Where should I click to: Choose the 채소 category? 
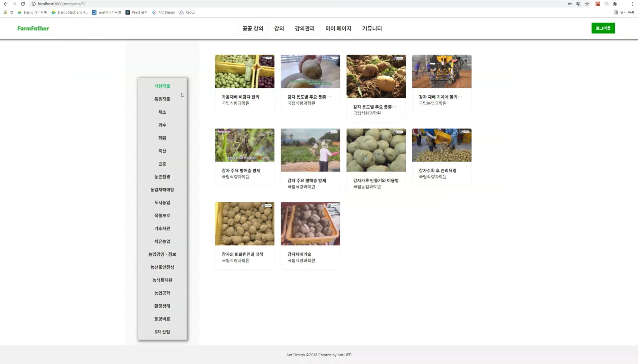pyautogui.click(x=162, y=112)
